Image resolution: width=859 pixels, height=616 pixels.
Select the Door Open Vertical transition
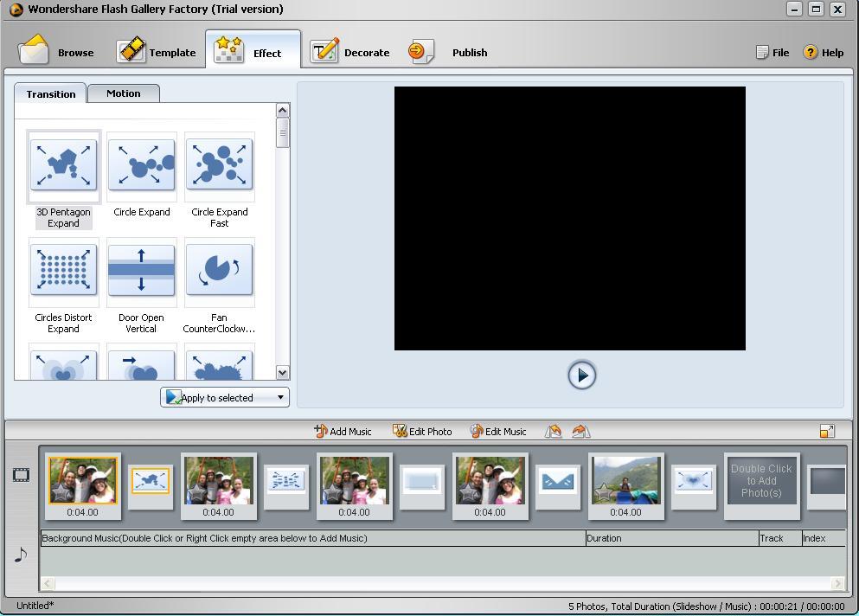(141, 271)
